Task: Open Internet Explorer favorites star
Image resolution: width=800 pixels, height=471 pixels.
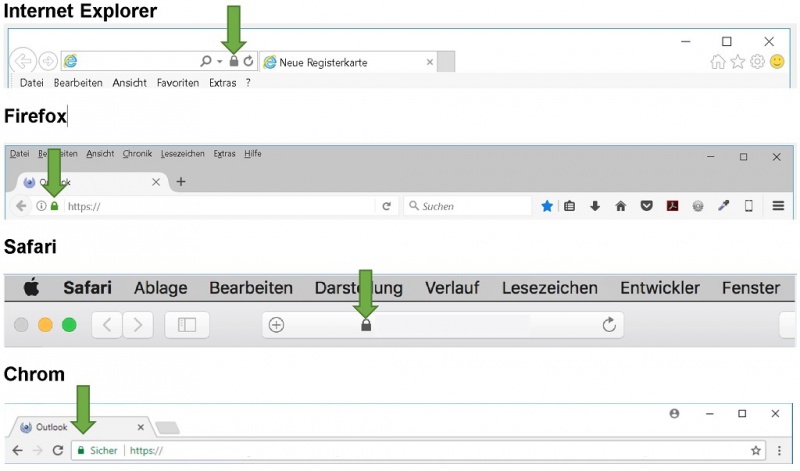Action: pyautogui.click(x=738, y=62)
